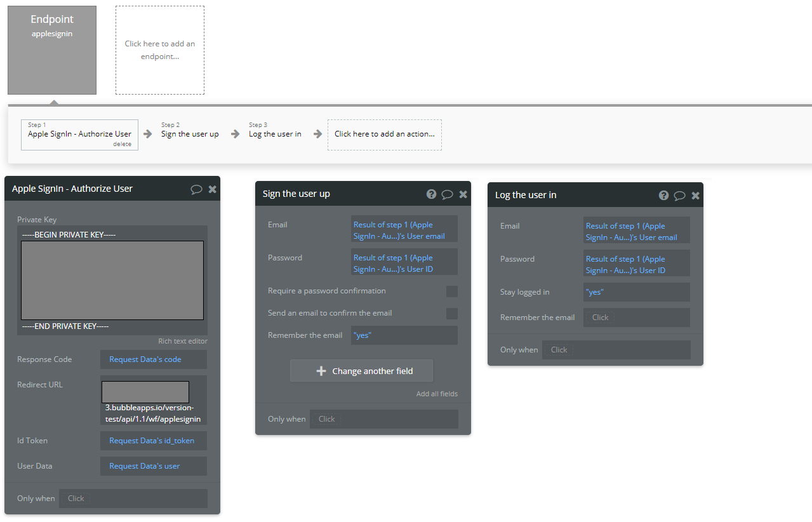Select Step 1 Apple SignIn - Authorize User

click(x=79, y=135)
